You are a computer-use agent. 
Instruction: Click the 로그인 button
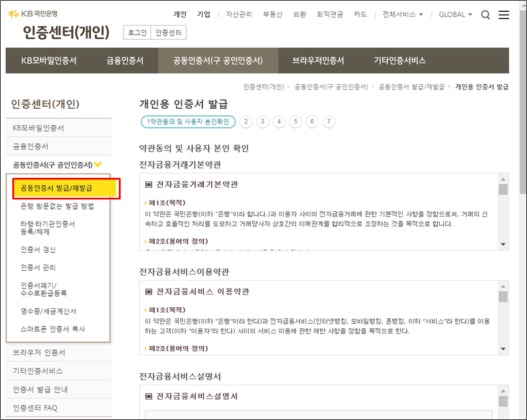click(x=136, y=33)
